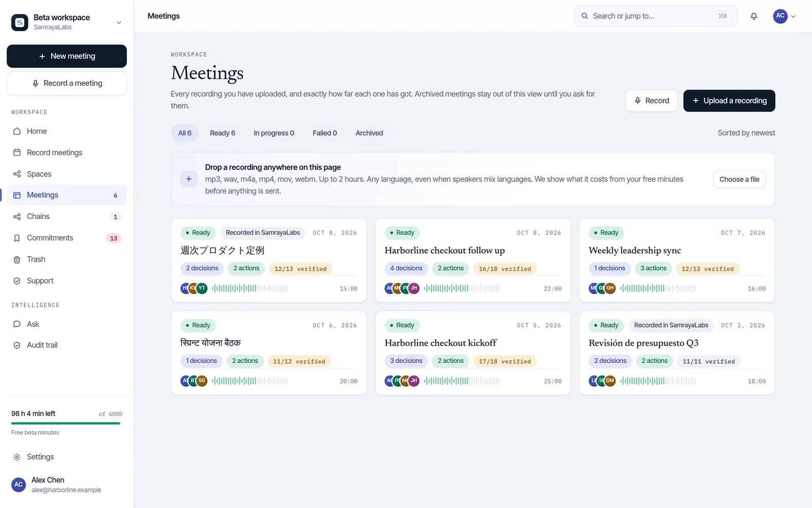Select the Failed 0 tab

[325, 133]
